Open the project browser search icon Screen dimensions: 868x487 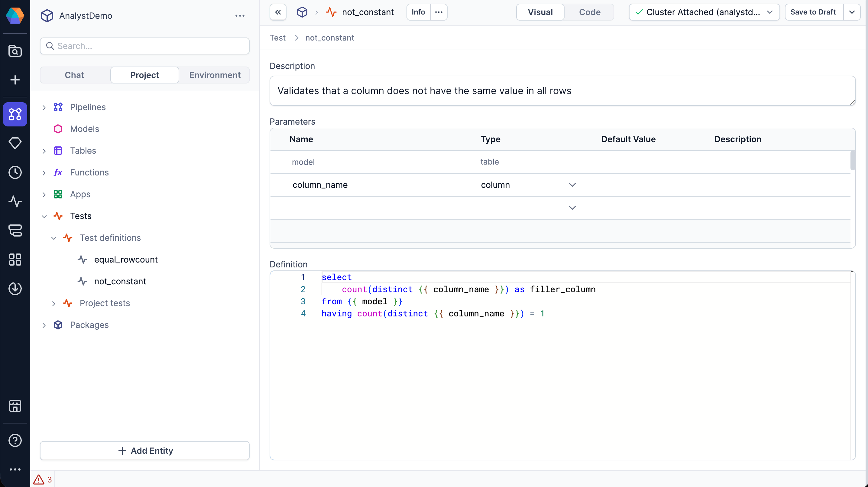[15, 51]
